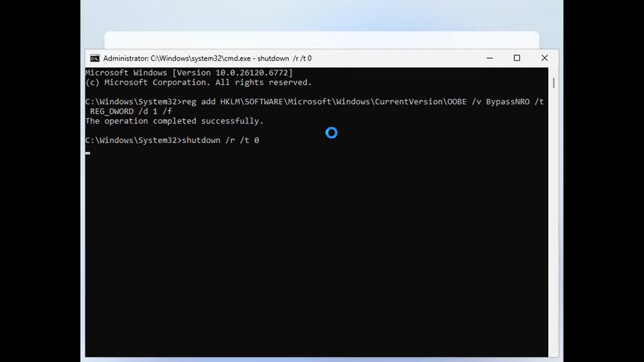Screen dimensions: 644x362
Task: Click the white window visible behind the prompt
Action: coord(322,40)
